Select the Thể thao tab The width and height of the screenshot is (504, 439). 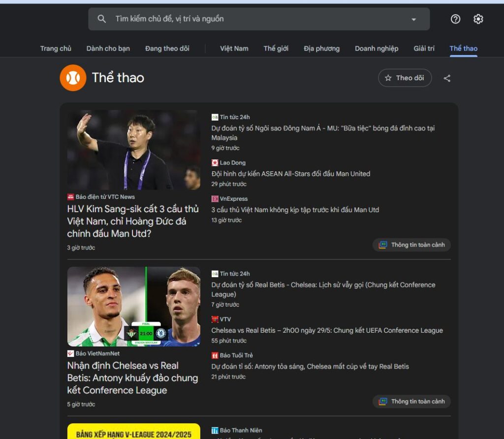[x=463, y=49]
